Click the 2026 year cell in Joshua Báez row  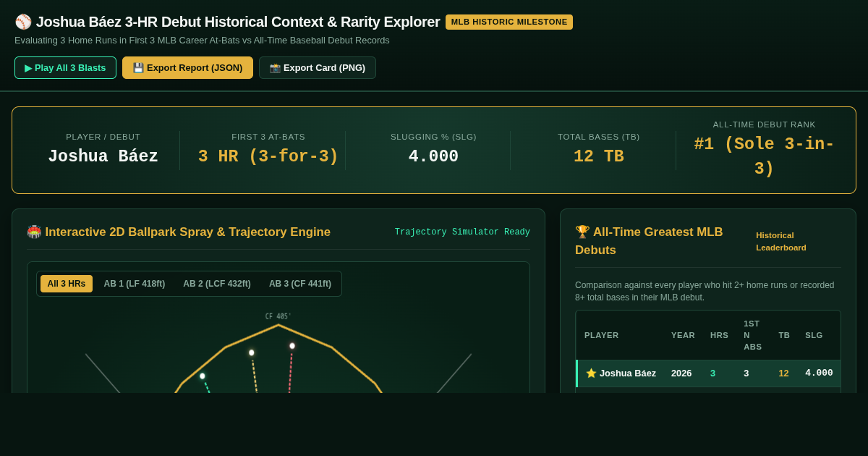681,373
